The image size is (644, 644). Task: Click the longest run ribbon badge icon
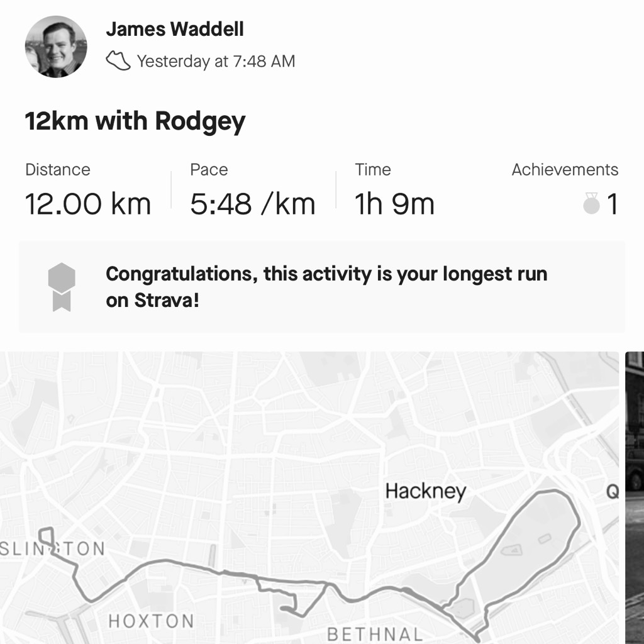(62, 287)
